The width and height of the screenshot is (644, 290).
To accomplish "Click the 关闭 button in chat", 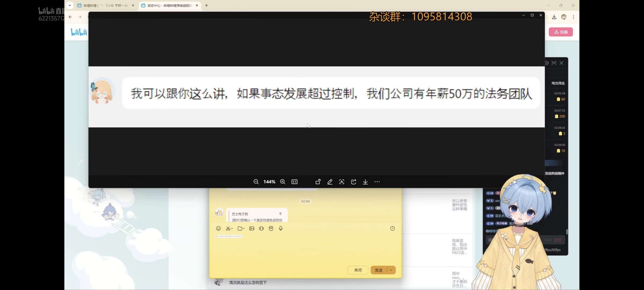I will (358, 270).
